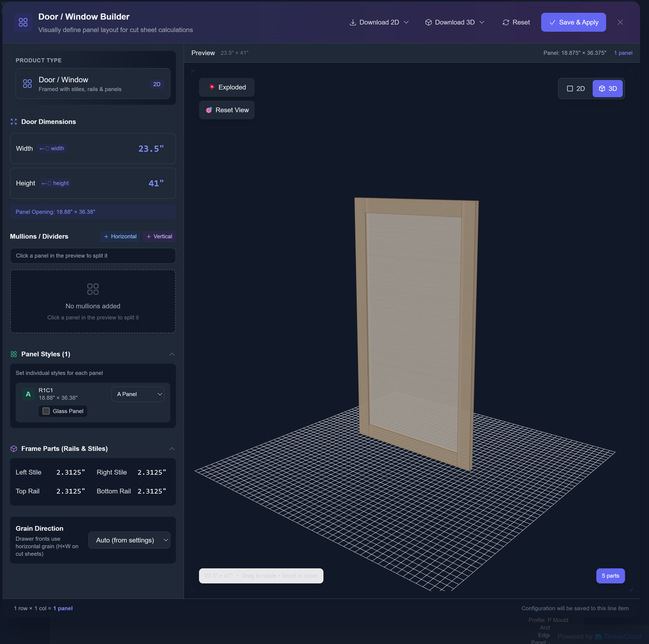The width and height of the screenshot is (649, 644).
Task: Collapse the Panel Styles section
Action: click(x=172, y=354)
